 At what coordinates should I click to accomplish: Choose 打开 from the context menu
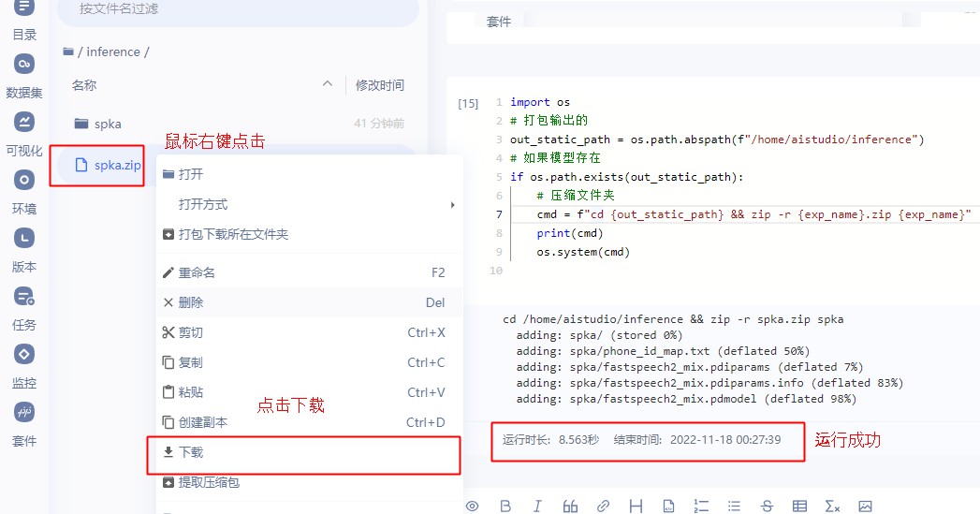point(310,174)
